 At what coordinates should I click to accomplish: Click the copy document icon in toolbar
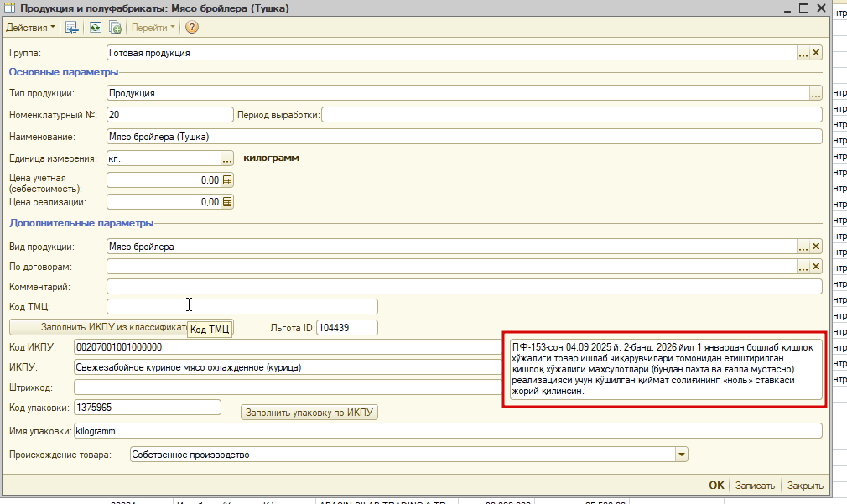tap(115, 28)
